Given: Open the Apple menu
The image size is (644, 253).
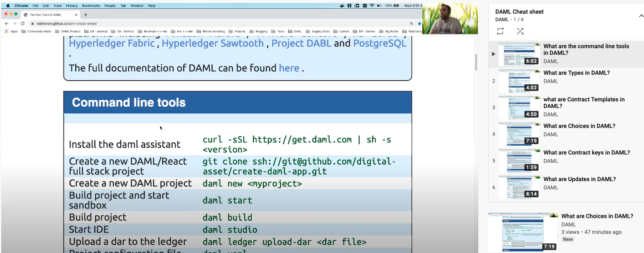Looking at the screenshot, I should 7,6.
